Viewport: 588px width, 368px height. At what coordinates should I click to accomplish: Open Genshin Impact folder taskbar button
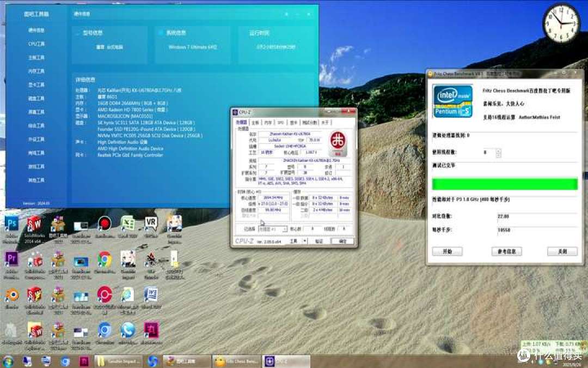coord(119,361)
